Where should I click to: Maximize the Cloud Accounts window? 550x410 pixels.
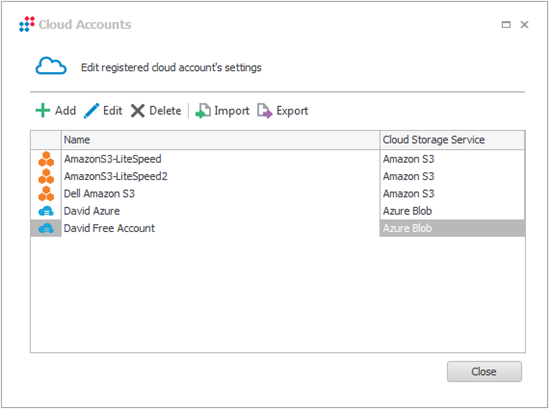point(506,25)
